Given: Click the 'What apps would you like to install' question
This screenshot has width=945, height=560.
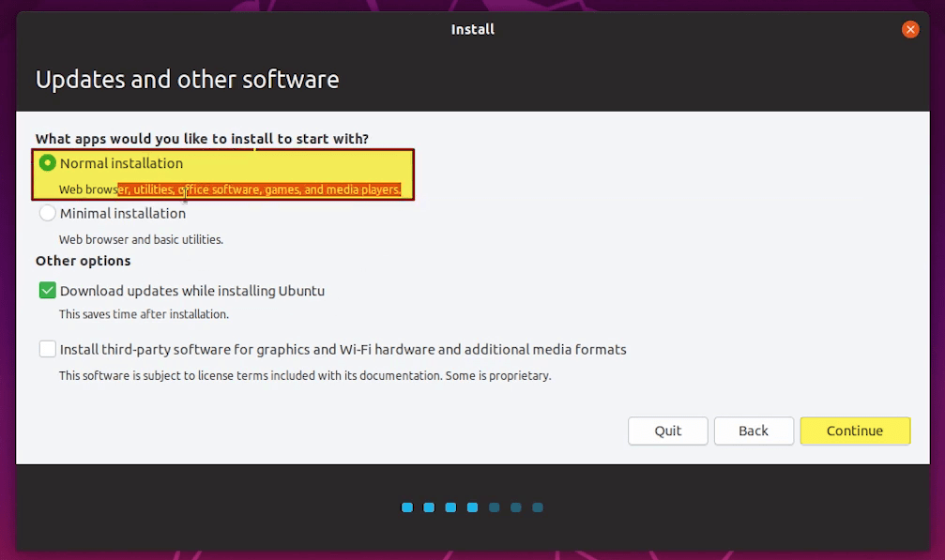Looking at the screenshot, I should pos(202,139).
